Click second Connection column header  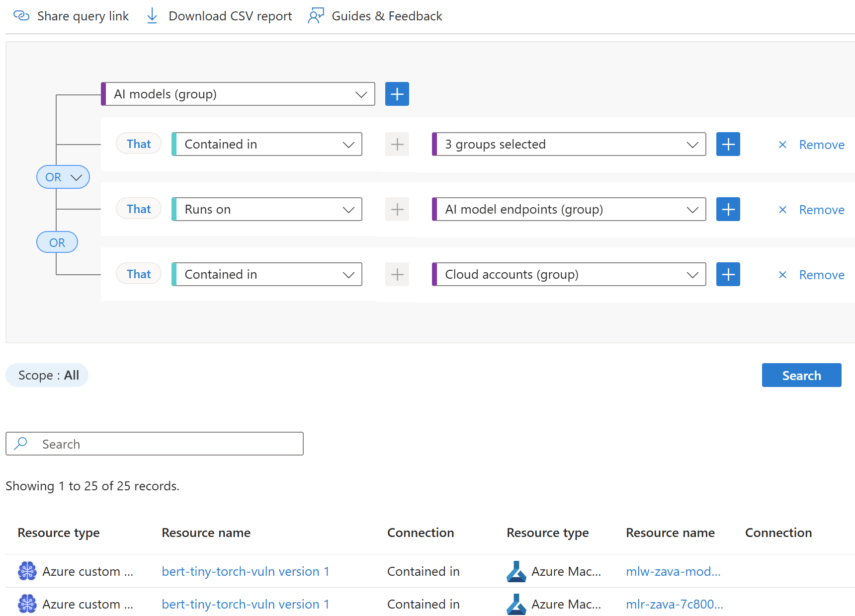[x=778, y=533]
